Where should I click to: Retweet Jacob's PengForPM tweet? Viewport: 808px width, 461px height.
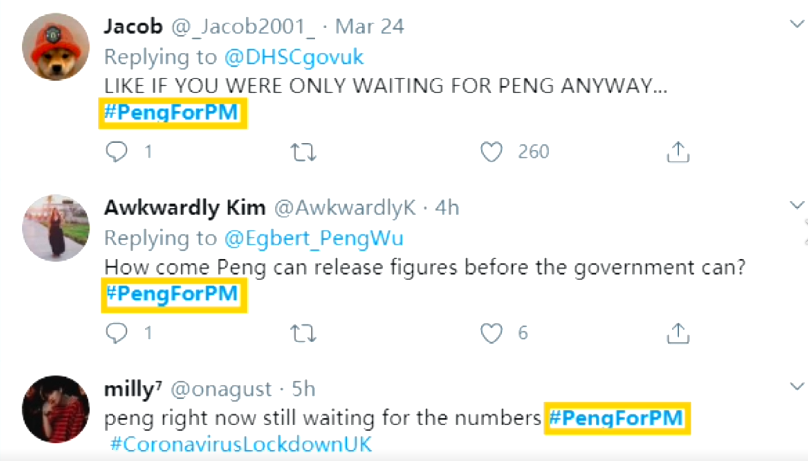click(303, 152)
